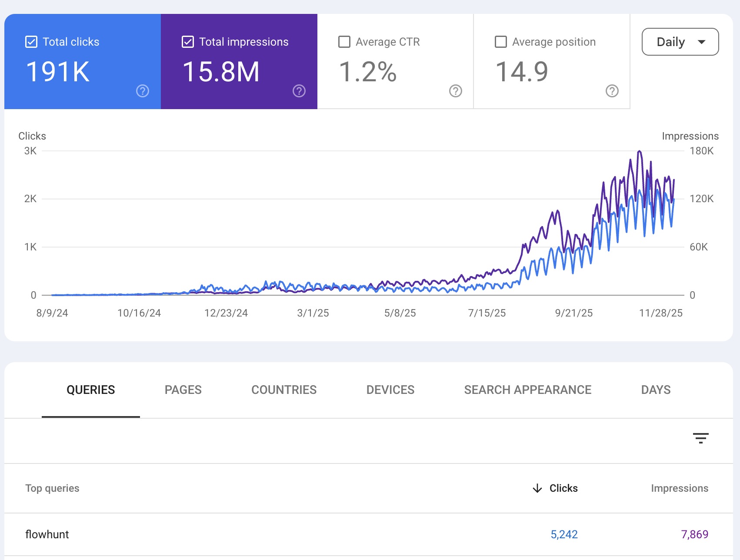Disable the Total impressions metric
The image size is (740, 560).
pyautogui.click(x=188, y=42)
